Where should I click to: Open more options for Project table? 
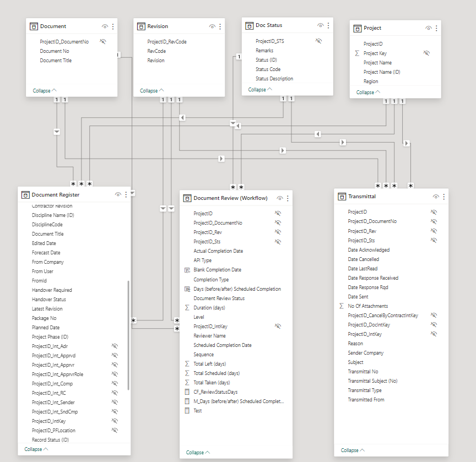(x=436, y=28)
